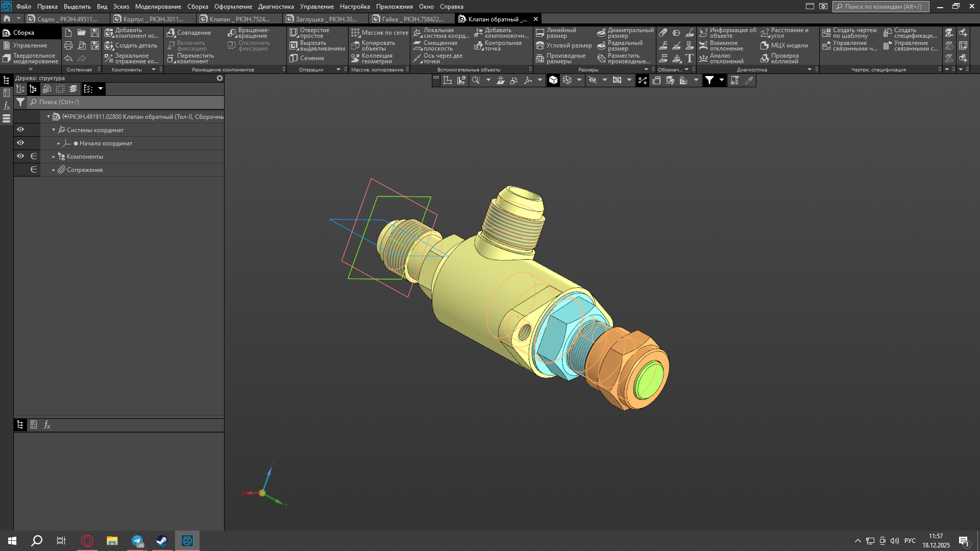Toggle visibility of Системы координат
Screen dimensions: 980x551
coord(20,130)
